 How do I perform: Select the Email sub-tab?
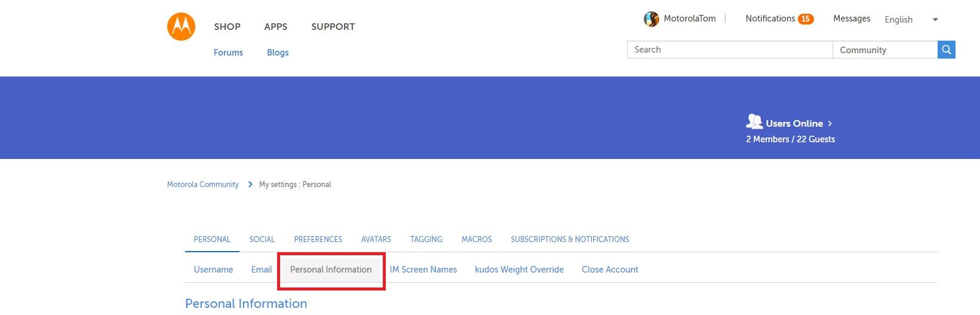(x=262, y=270)
